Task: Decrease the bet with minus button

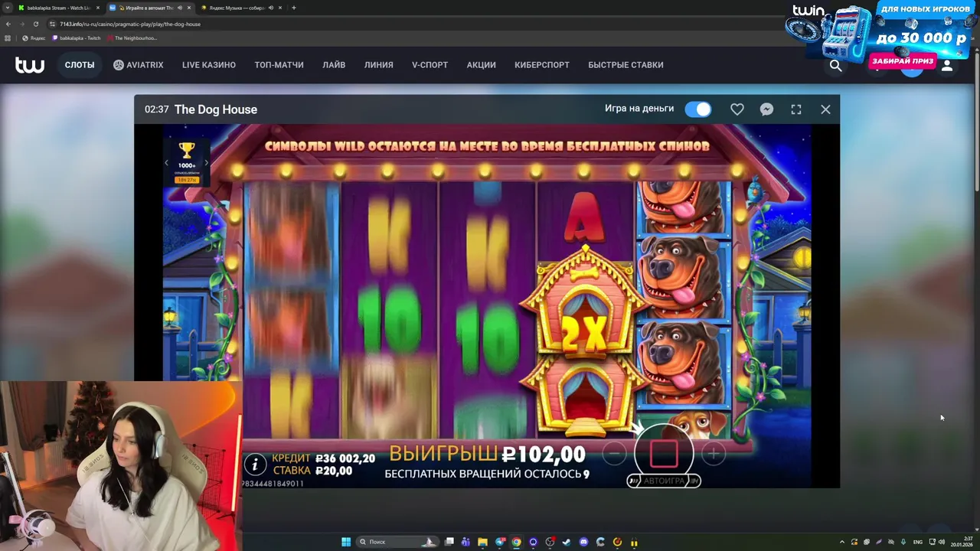Action: click(614, 454)
